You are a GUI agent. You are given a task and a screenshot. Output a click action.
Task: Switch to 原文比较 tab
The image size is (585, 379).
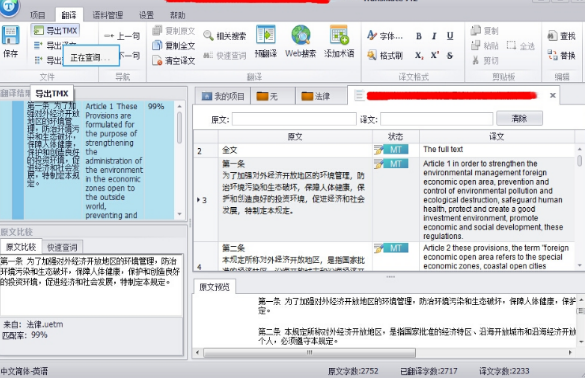pyautogui.click(x=21, y=247)
